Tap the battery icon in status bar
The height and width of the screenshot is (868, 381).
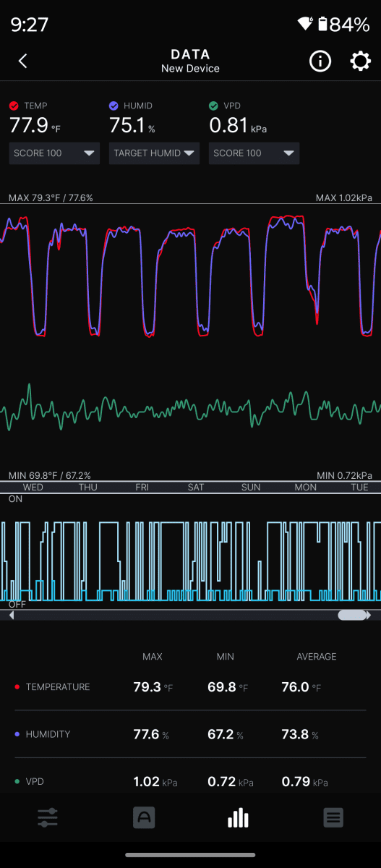321,24
